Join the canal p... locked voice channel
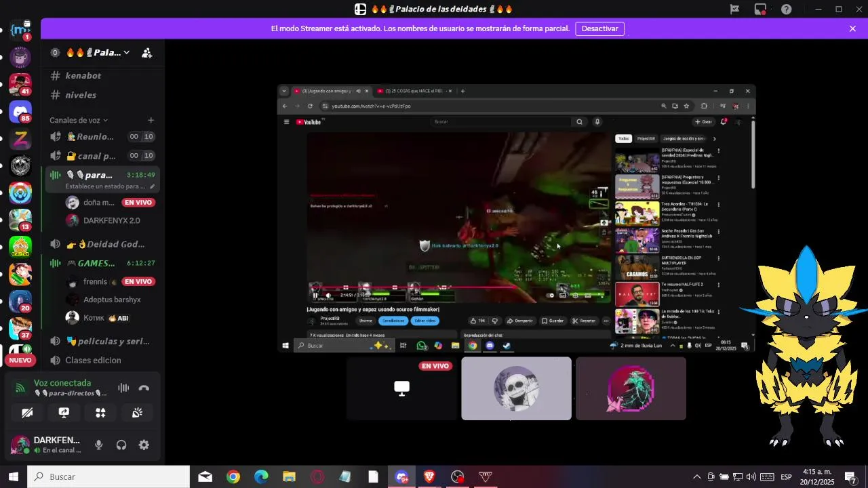The height and width of the screenshot is (488, 868). point(102,156)
